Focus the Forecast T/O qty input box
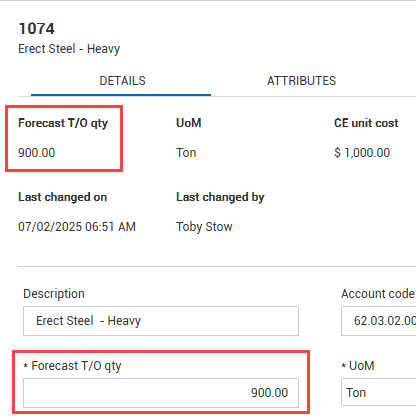 pyautogui.click(x=161, y=393)
